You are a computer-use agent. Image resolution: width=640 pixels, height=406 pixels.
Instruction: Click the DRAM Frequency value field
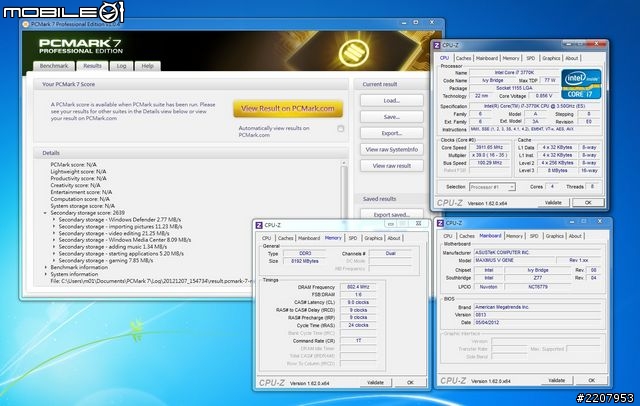coord(358,287)
